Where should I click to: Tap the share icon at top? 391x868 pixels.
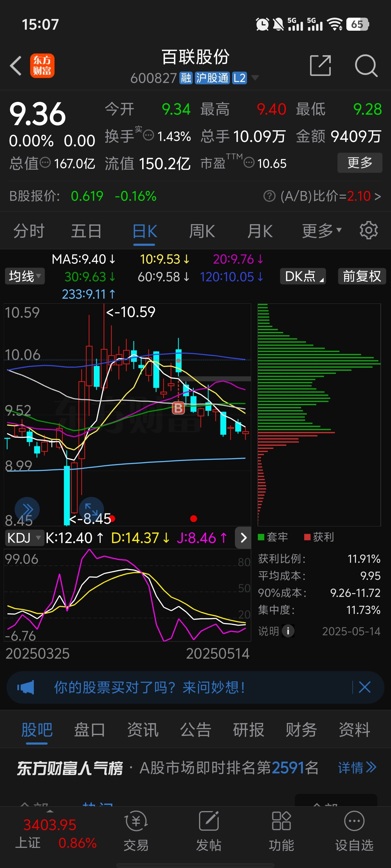(x=320, y=65)
